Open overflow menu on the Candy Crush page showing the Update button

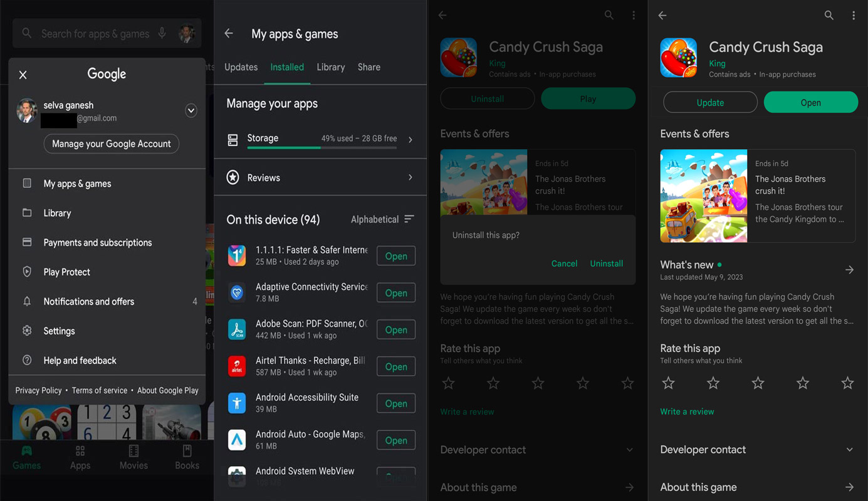(854, 16)
